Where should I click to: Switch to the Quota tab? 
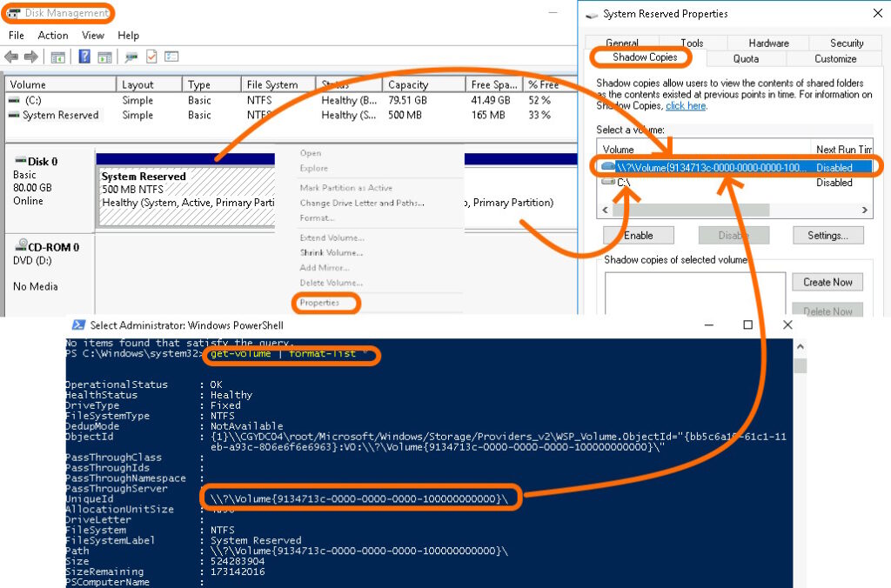tap(746, 59)
